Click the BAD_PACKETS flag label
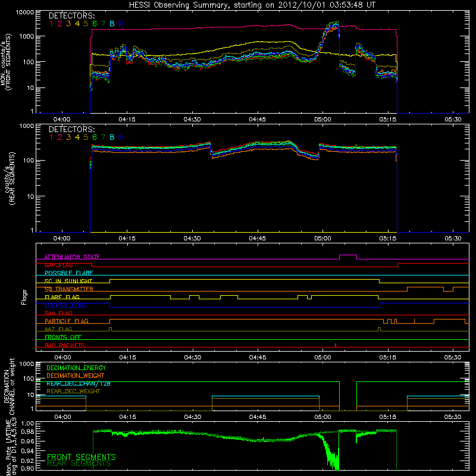Screen dimensions: 476x476 click(65, 345)
